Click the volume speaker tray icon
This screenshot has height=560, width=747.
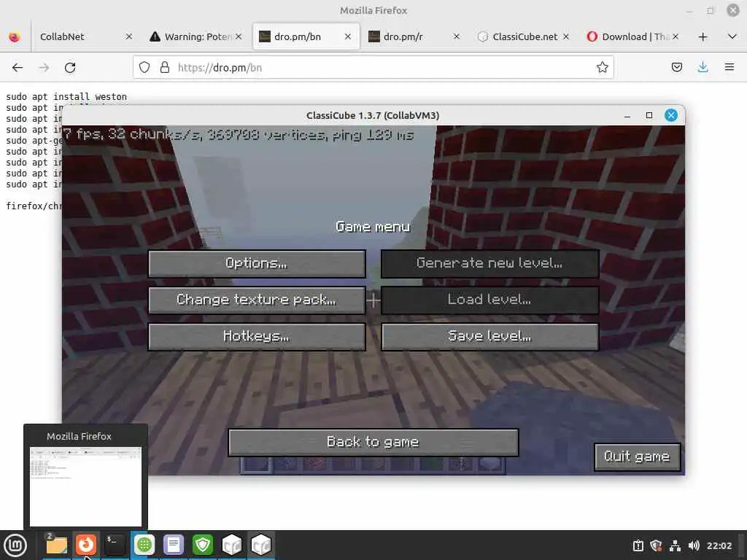[694, 545]
